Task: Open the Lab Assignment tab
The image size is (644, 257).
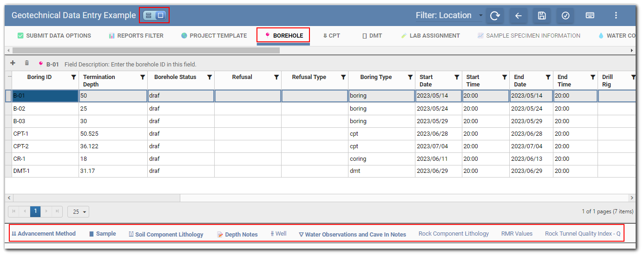Action: [430, 35]
